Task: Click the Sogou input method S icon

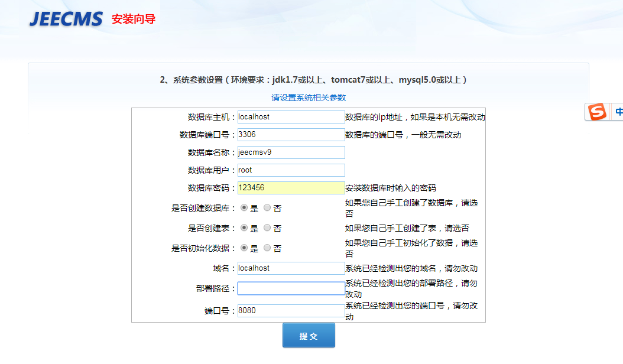Action: pos(597,112)
